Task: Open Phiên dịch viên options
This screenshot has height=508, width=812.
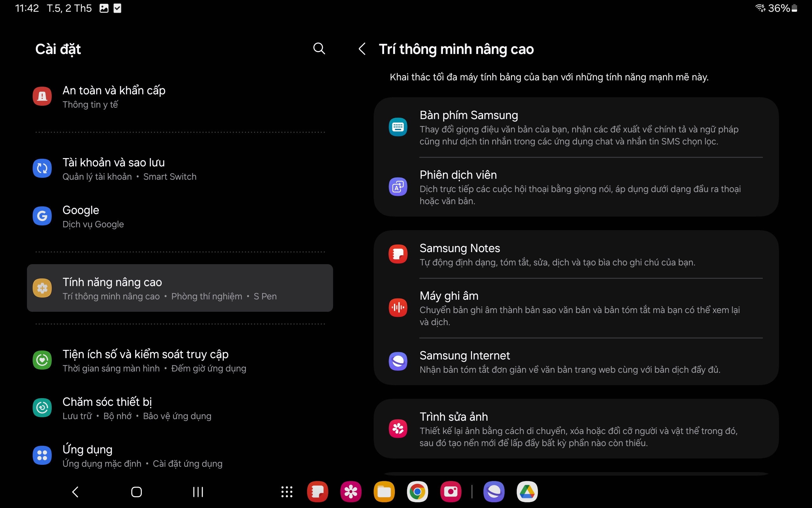Action: (576, 187)
